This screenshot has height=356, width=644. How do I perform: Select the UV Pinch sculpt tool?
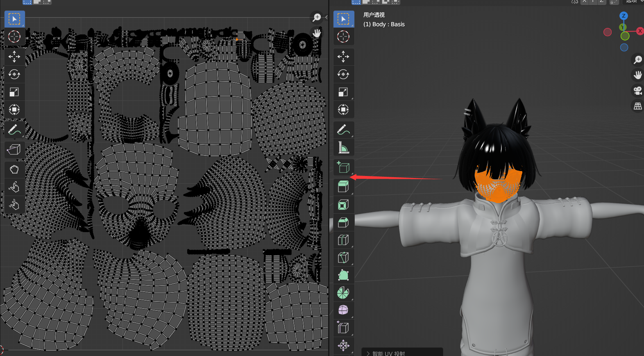point(14,205)
